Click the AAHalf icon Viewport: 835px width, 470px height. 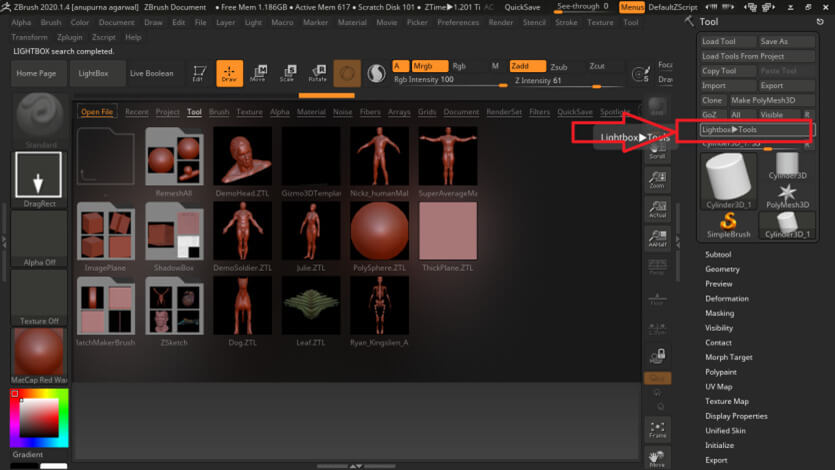point(657,238)
